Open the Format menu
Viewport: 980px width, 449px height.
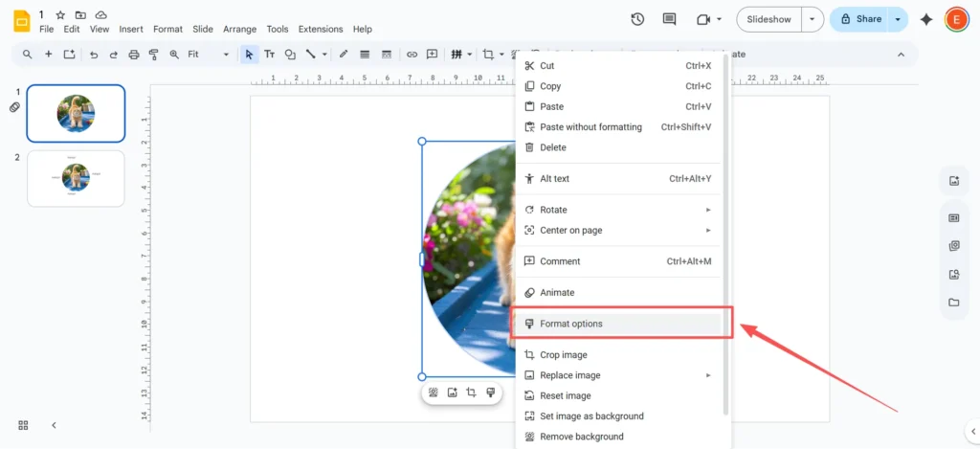pos(168,29)
